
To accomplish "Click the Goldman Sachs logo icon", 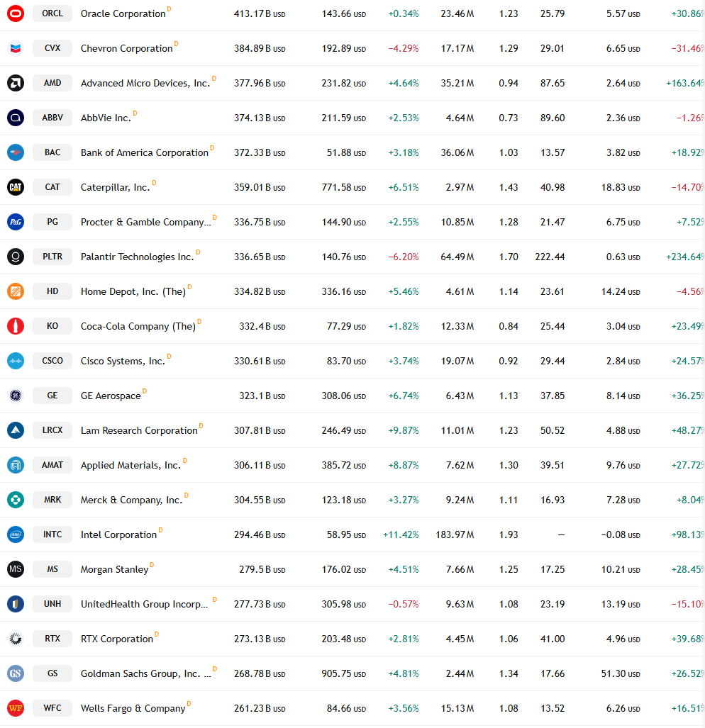I will 16,673.
